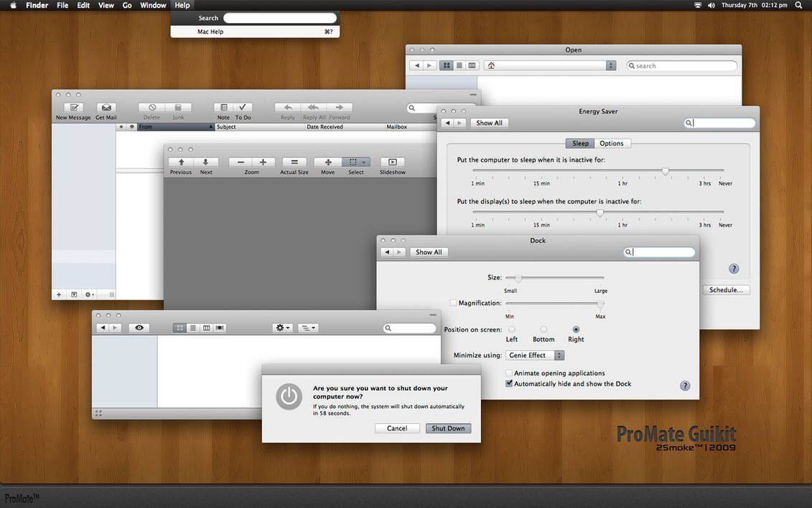The height and width of the screenshot is (508, 812).
Task: Zoom out with minus button in Preview
Action: [241, 162]
